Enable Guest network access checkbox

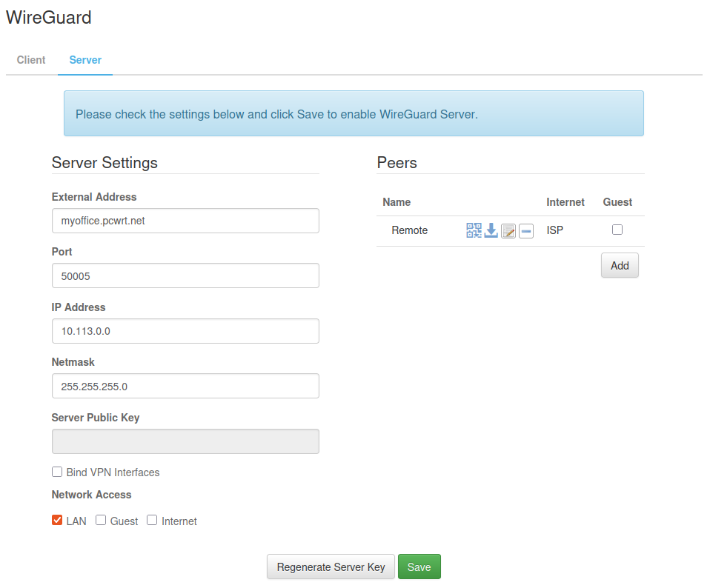(101, 520)
